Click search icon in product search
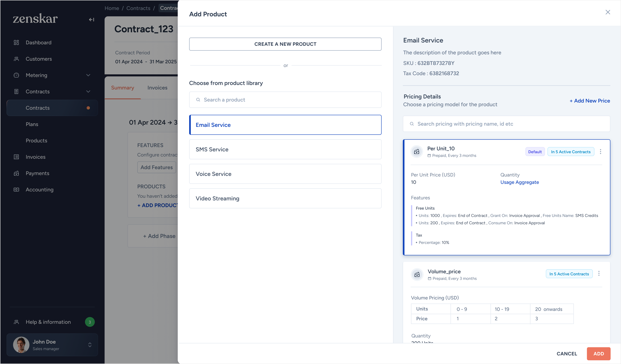The width and height of the screenshot is (621, 364). (x=198, y=99)
